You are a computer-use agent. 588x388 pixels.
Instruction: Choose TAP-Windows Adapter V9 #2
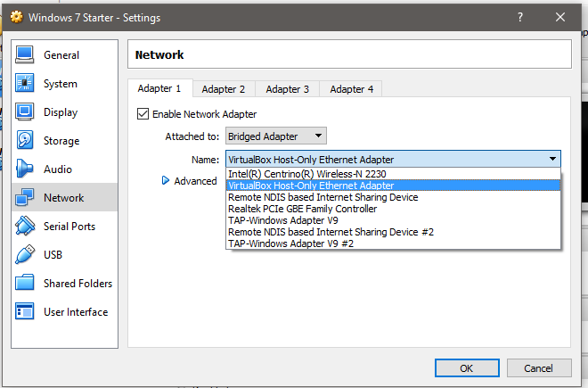393,244
